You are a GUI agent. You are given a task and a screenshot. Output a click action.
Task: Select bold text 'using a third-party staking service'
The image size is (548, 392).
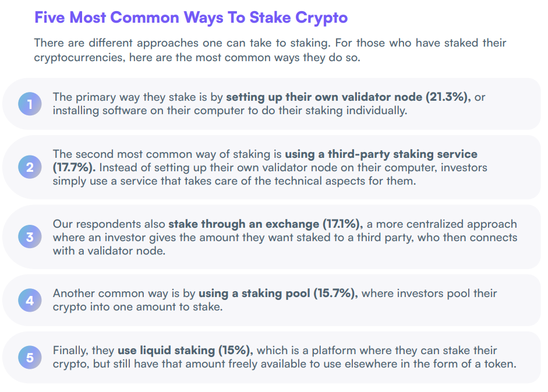(x=381, y=154)
